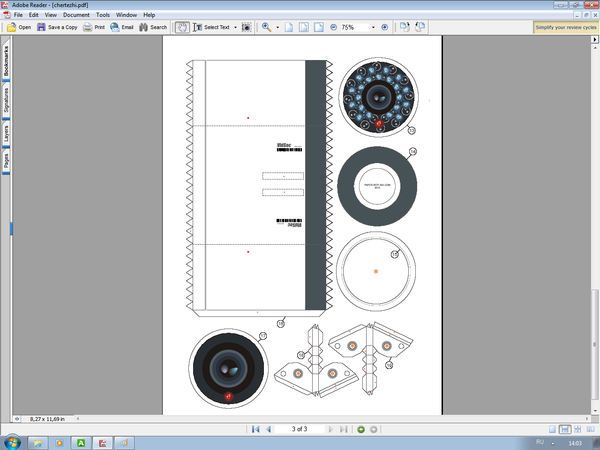The height and width of the screenshot is (450, 600).
Task: Click the green Previous View button
Action: point(361,429)
